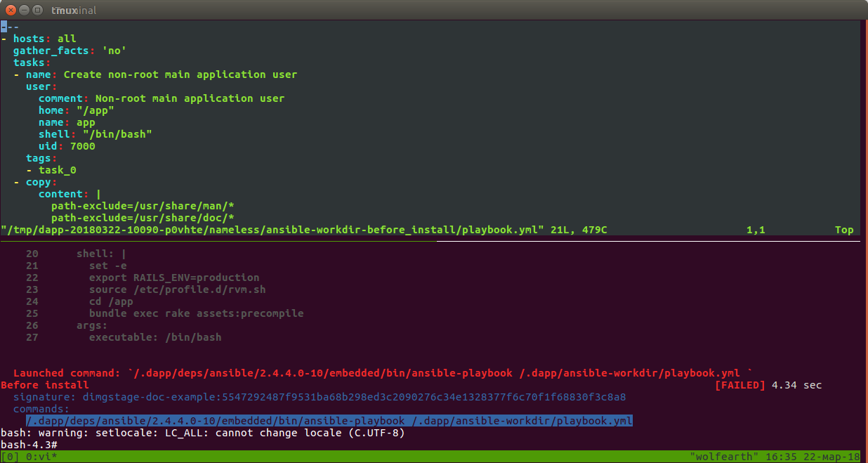Click the session name "wolfearth" in status bar
Image resolution: width=868 pixels, height=463 pixels.
point(723,456)
